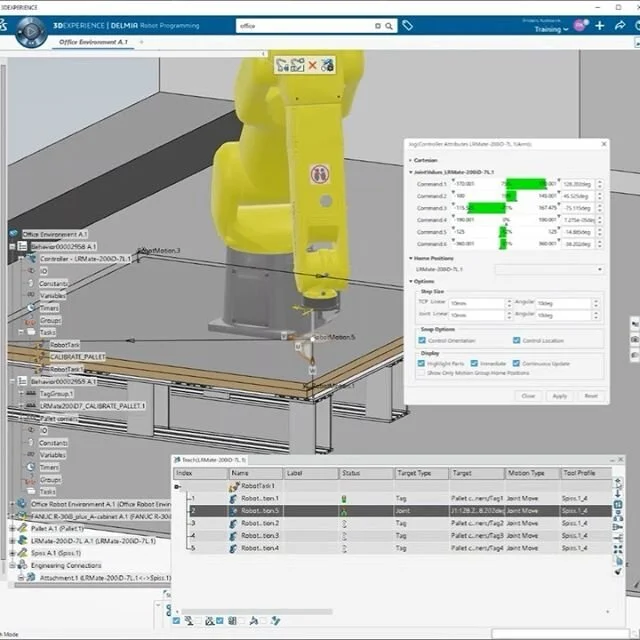This screenshot has height=640, width=640.
Task: Select the Office Environment A.1 tab
Action: pos(93,42)
